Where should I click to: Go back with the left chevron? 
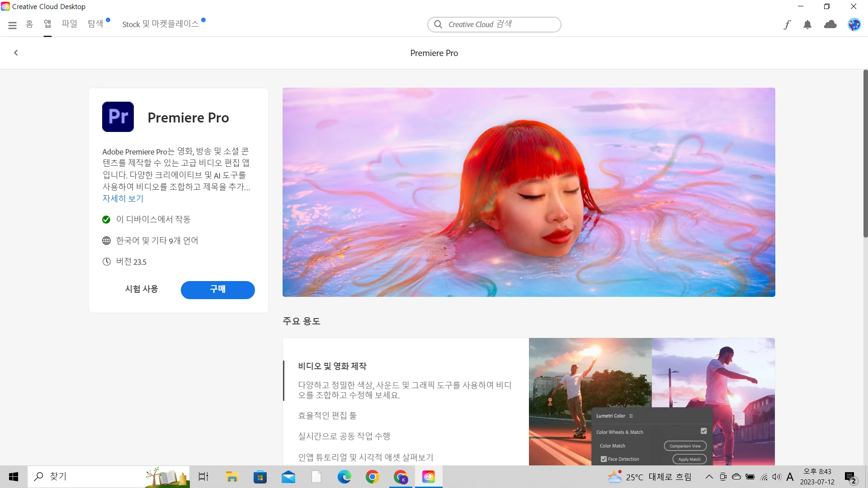16,53
